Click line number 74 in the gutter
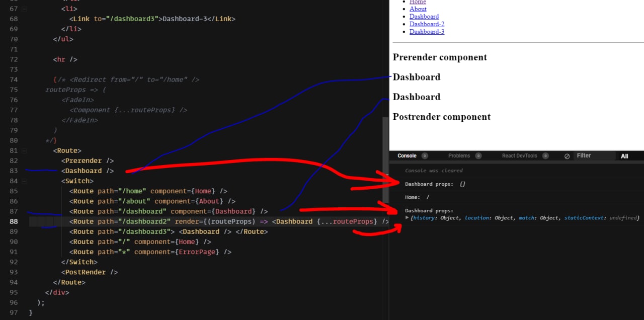 (x=13, y=79)
